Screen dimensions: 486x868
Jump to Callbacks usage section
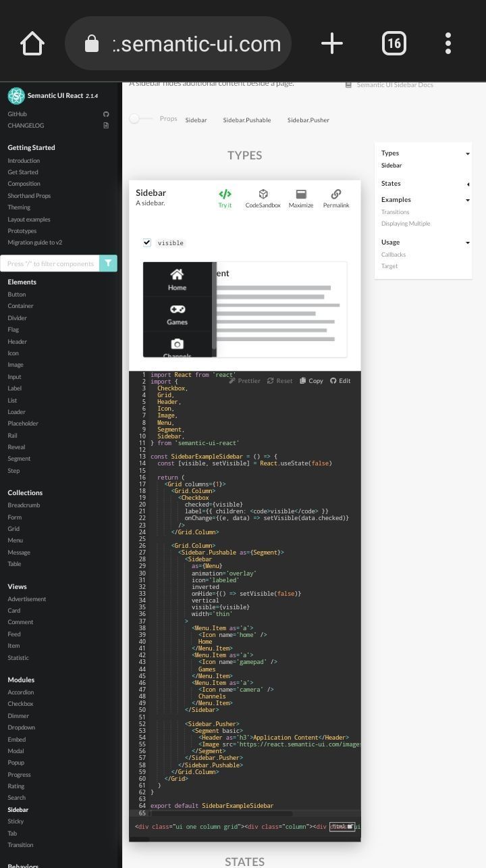393,255
